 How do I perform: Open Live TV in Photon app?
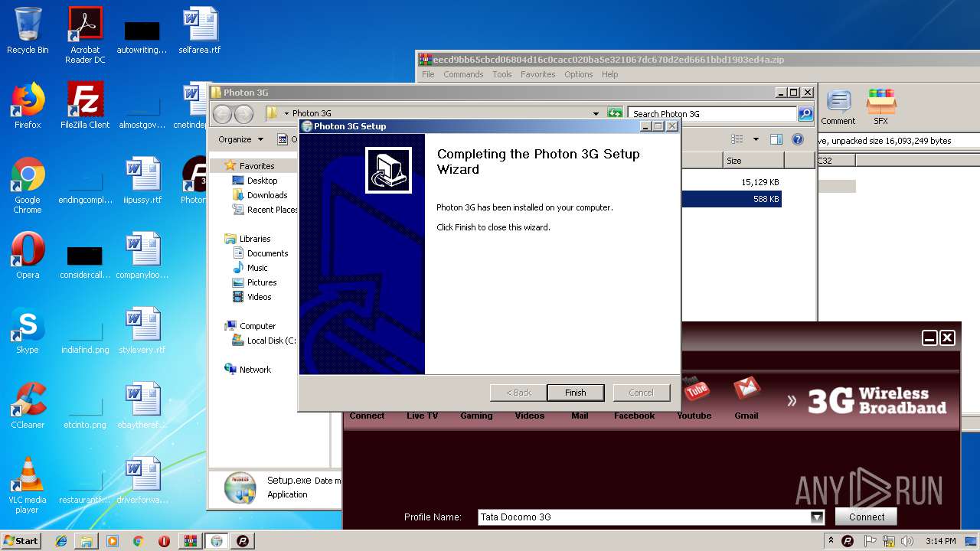[x=422, y=416]
